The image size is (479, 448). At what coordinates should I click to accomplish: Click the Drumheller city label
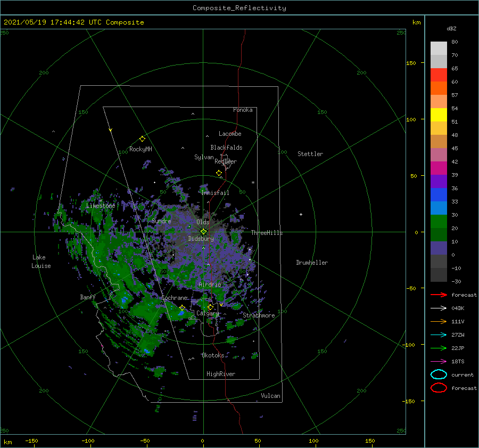click(312, 263)
